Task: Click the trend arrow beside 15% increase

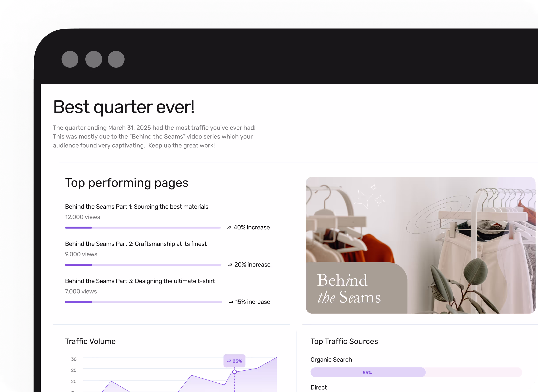Action: 231,302
